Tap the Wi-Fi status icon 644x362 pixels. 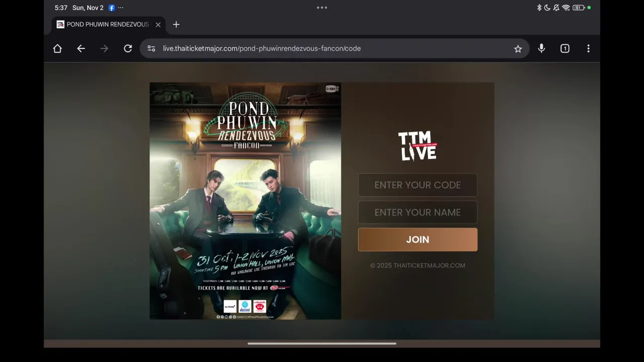566,8
